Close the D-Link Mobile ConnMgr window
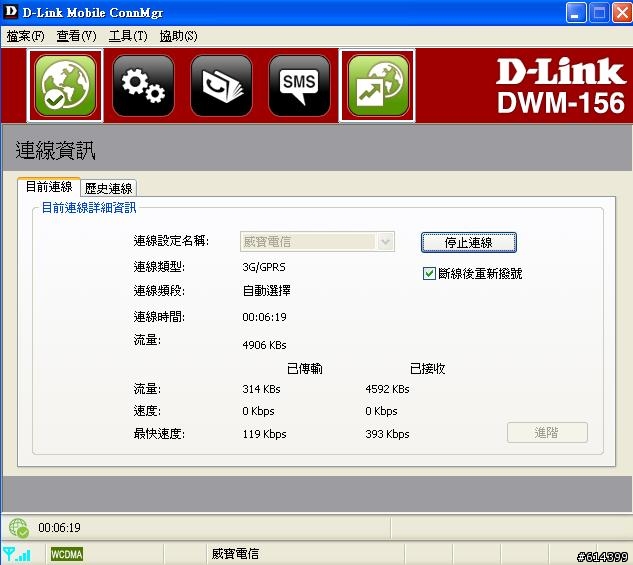This screenshot has width=633, height=565. click(622, 13)
